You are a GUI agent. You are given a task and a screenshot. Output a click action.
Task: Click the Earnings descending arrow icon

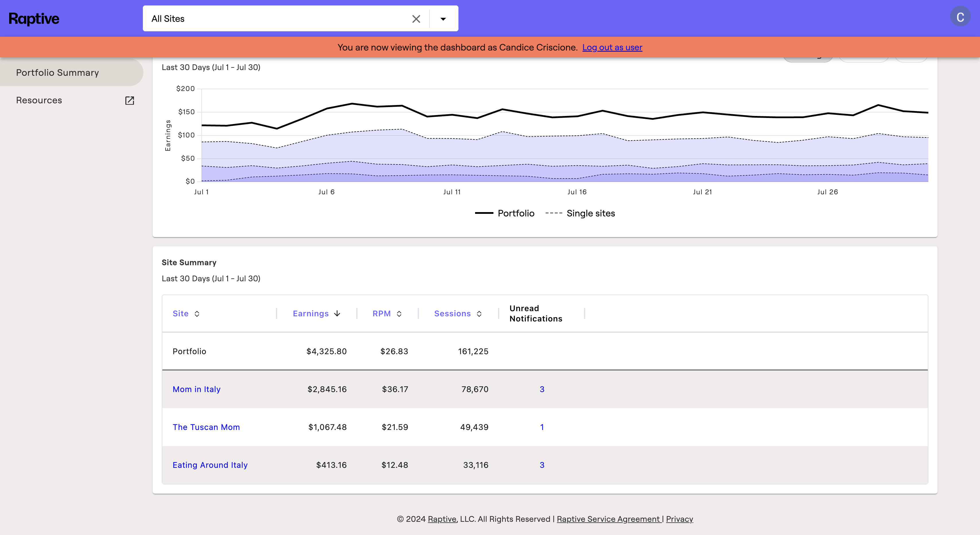(x=337, y=313)
